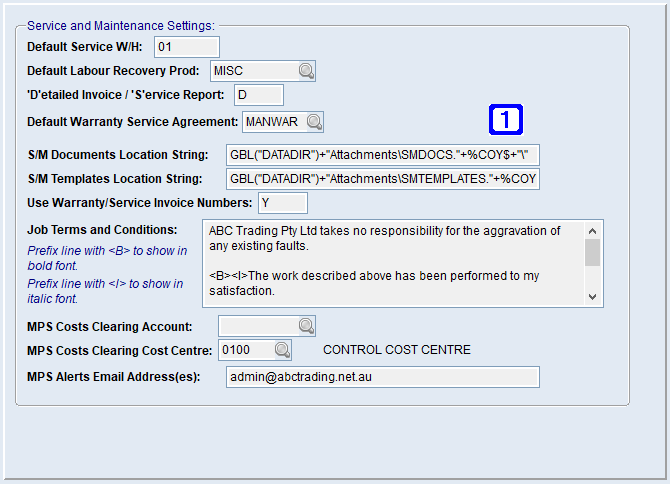Image resolution: width=670 pixels, height=484 pixels.
Task: Click the 'S/M Templates Location String:' label
Action: [x=115, y=179]
